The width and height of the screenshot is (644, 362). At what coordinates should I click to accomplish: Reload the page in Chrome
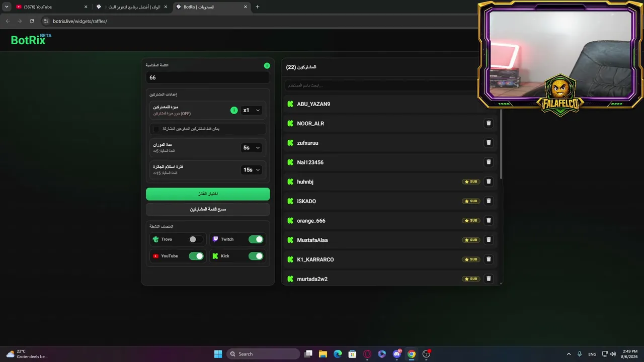(32, 21)
